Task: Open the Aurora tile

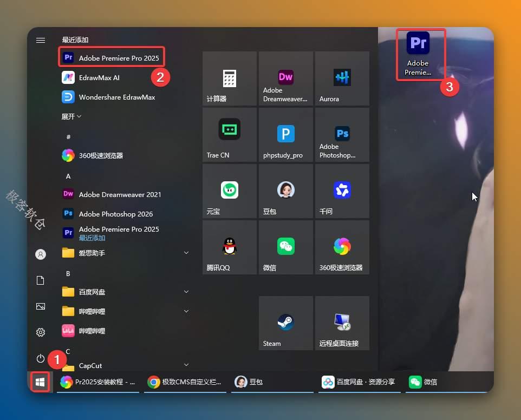Action: pyautogui.click(x=342, y=78)
